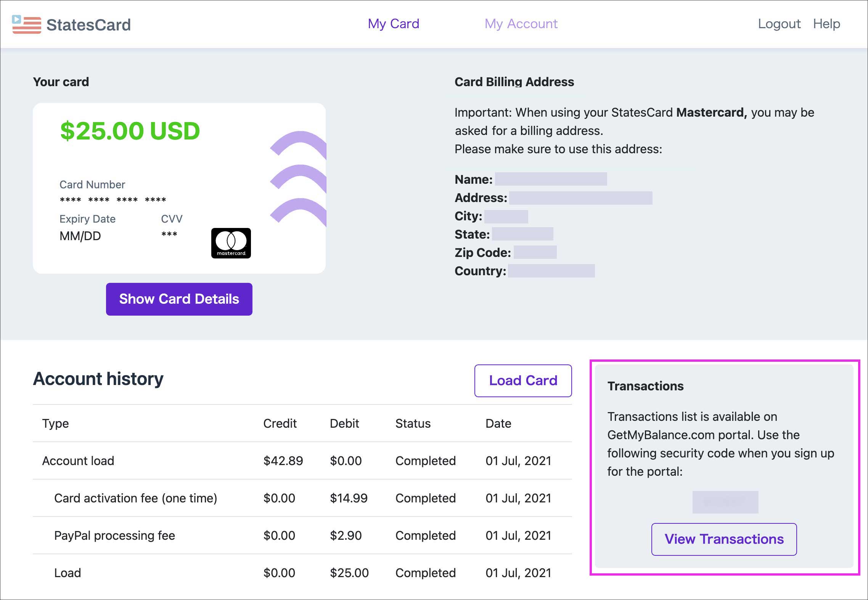
Task: Select the PayPal processing fee row
Action: click(x=114, y=536)
